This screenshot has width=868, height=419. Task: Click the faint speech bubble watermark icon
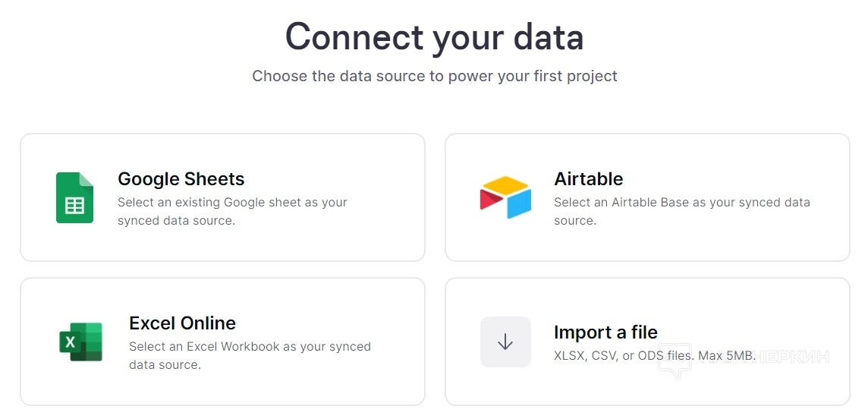[674, 360]
